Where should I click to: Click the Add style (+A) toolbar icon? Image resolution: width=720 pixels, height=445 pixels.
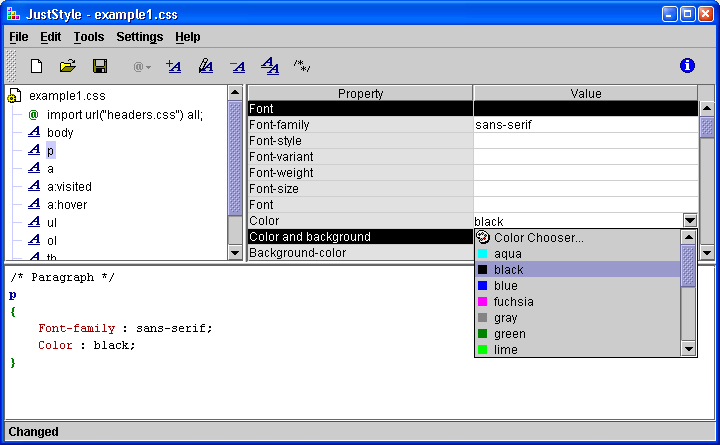pyautogui.click(x=173, y=66)
